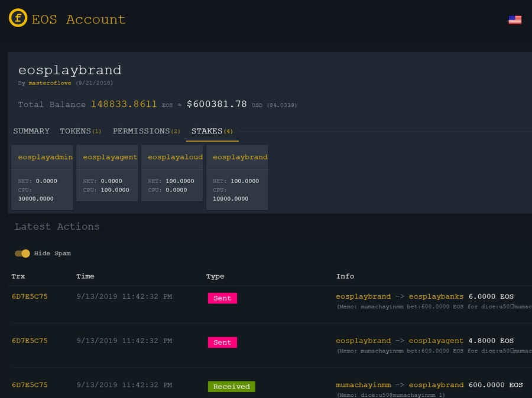Image resolution: width=532 pixels, height=398 pixels.
Task: Open the eosplayadmin stake card link
Action: pyautogui.click(x=46, y=157)
